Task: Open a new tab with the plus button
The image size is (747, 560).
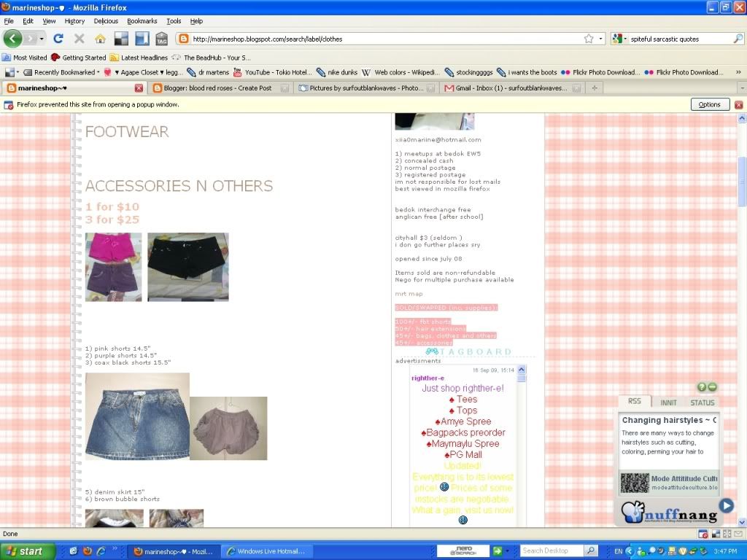Action: [x=595, y=88]
